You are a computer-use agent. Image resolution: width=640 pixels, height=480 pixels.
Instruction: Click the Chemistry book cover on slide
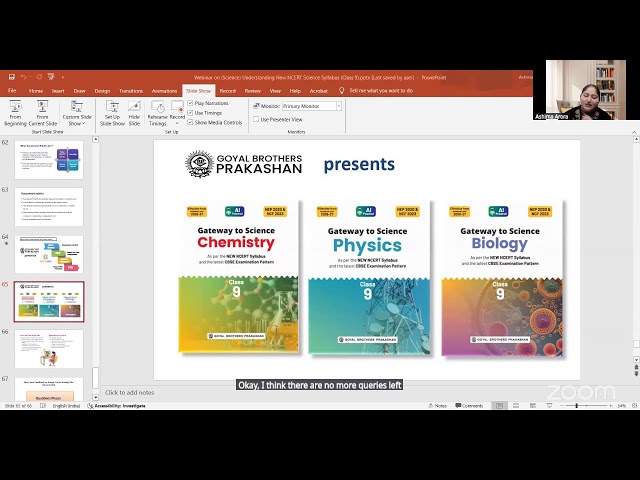point(238,277)
